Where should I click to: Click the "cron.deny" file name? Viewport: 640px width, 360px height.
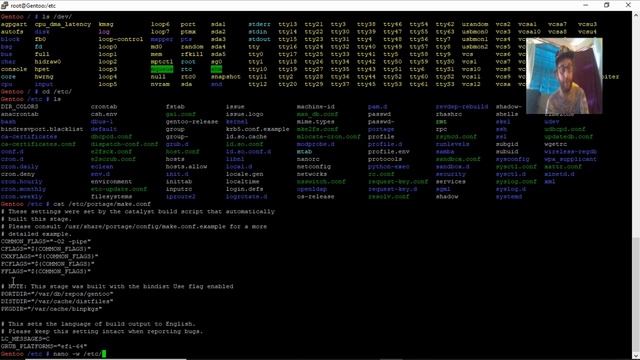coord(18,174)
